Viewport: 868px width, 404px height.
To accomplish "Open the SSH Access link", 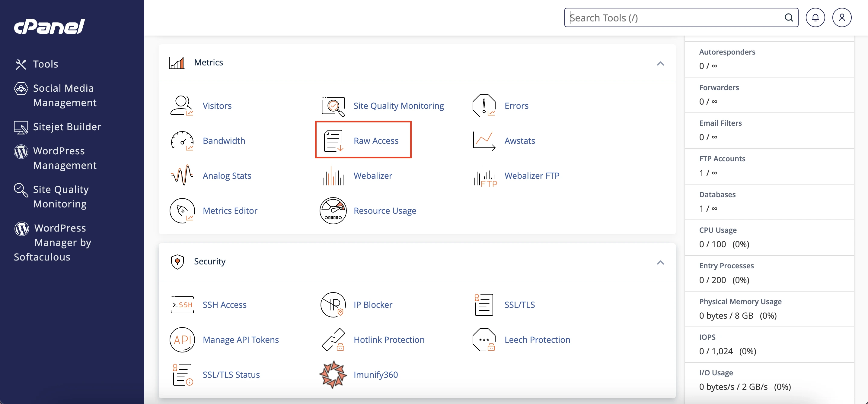I will point(225,305).
